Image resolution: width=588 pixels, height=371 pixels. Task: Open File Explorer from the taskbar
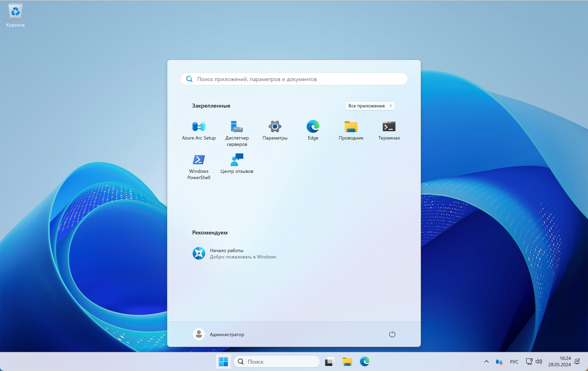coord(347,362)
